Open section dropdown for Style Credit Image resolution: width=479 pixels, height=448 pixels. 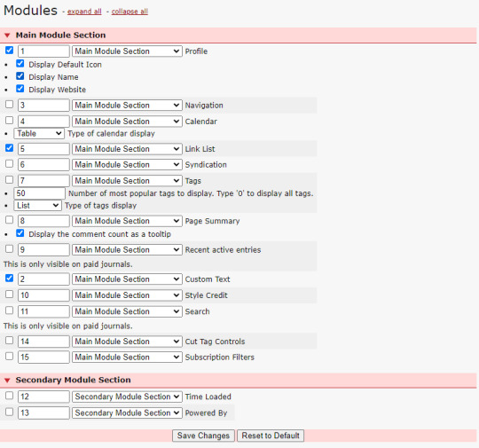pos(127,295)
